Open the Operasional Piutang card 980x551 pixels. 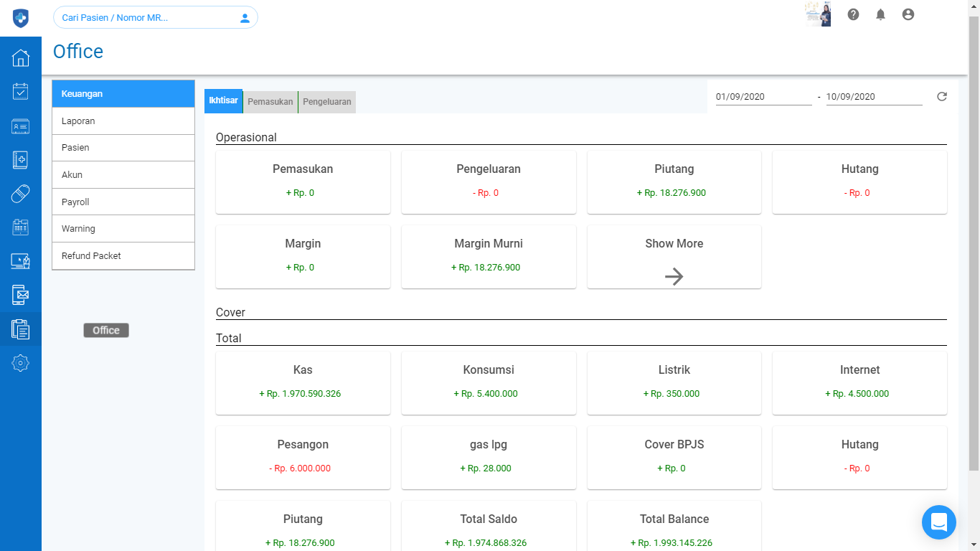(x=674, y=182)
